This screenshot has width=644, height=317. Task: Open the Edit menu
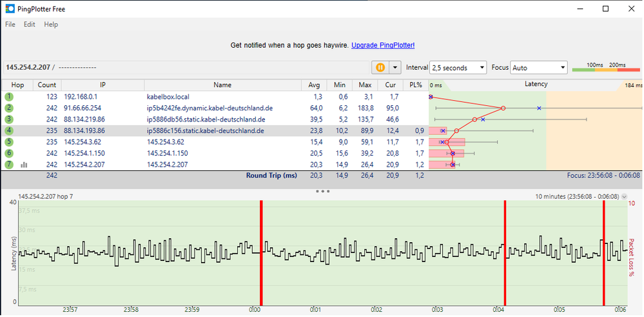click(x=29, y=25)
